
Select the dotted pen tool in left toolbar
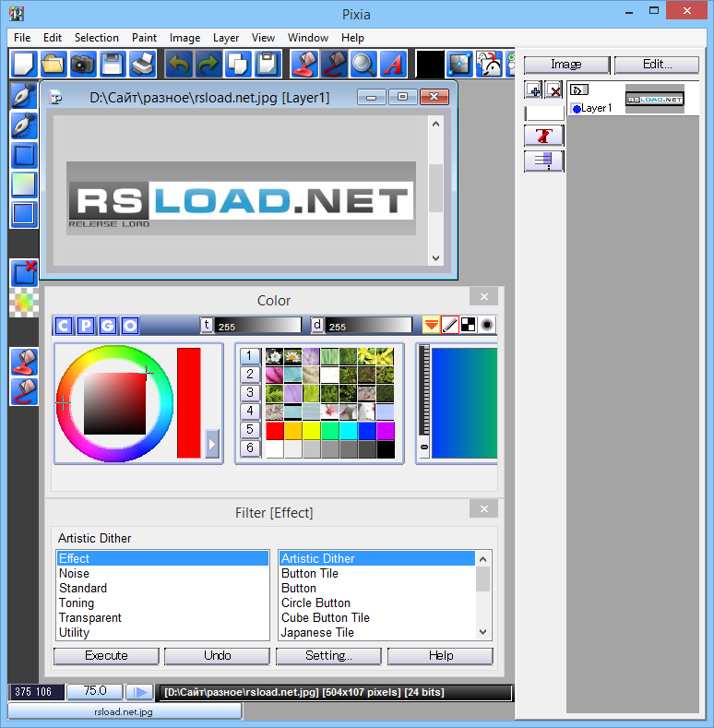pyautogui.click(x=24, y=125)
